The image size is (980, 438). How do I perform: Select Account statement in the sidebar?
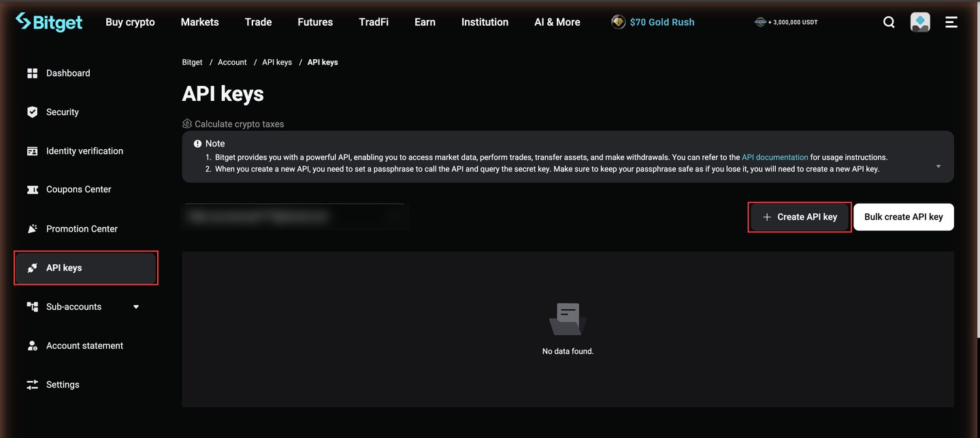click(86, 345)
